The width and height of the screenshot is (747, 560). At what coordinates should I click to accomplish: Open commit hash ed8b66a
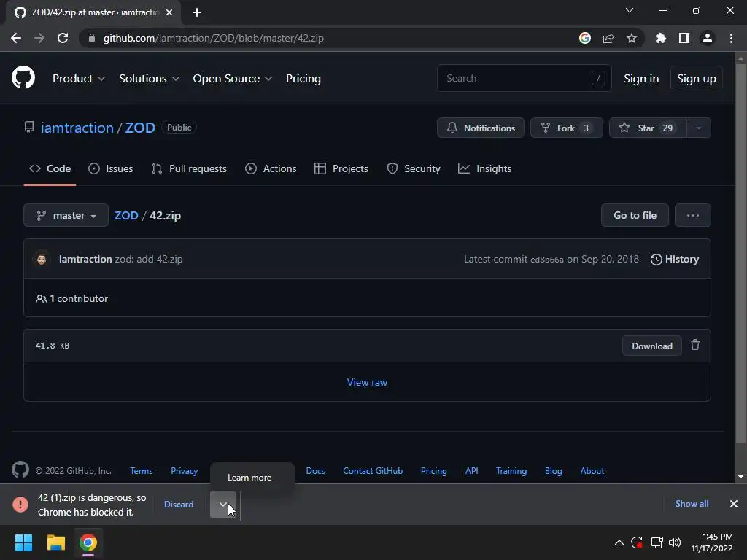(547, 260)
